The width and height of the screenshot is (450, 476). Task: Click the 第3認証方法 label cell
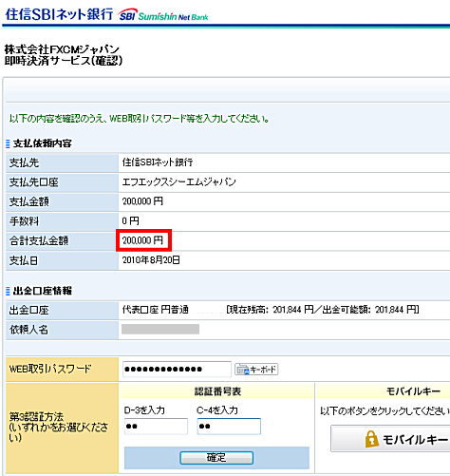pyautogui.click(x=62, y=428)
